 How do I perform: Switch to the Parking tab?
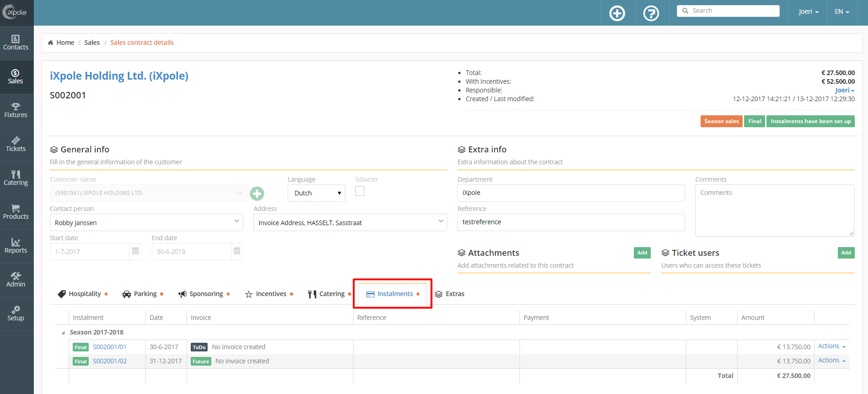click(x=143, y=294)
